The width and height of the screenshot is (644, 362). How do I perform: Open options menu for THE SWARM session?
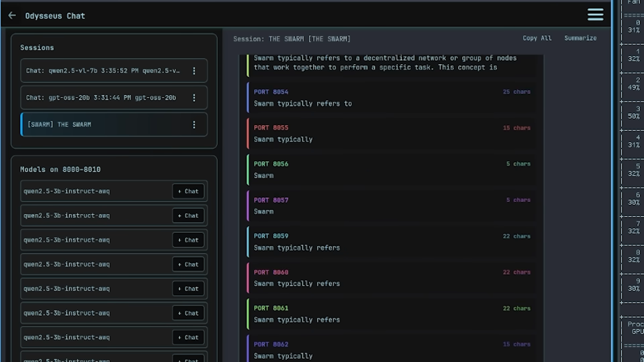point(194,125)
